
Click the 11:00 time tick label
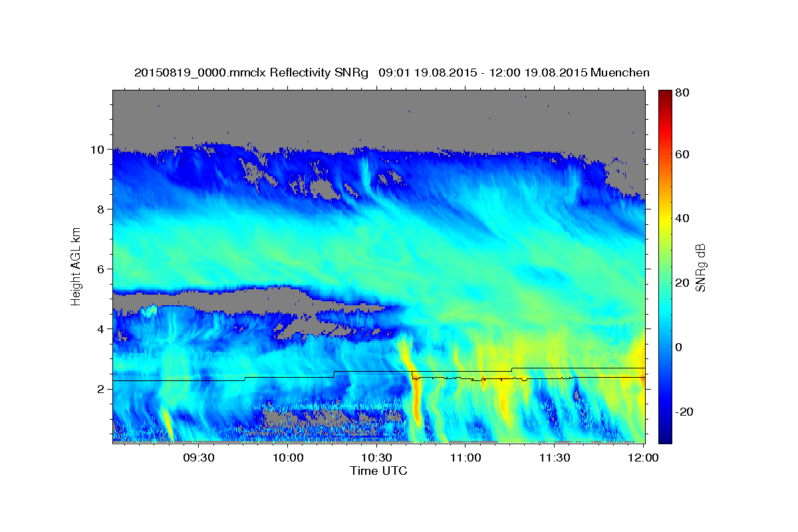pyautogui.click(x=465, y=458)
